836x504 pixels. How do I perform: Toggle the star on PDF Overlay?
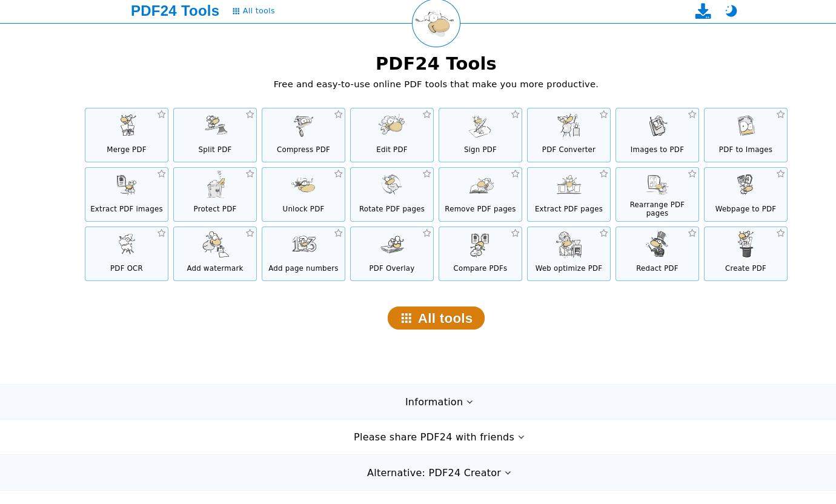point(426,233)
